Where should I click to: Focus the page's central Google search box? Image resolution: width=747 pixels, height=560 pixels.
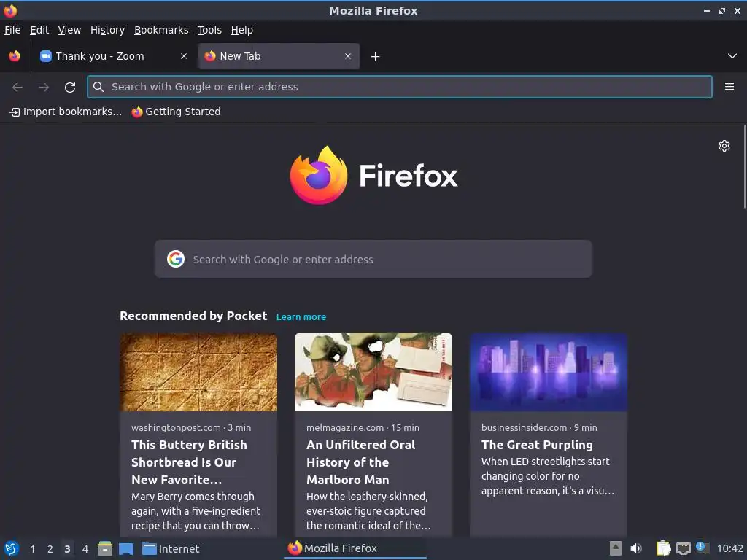(373, 259)
